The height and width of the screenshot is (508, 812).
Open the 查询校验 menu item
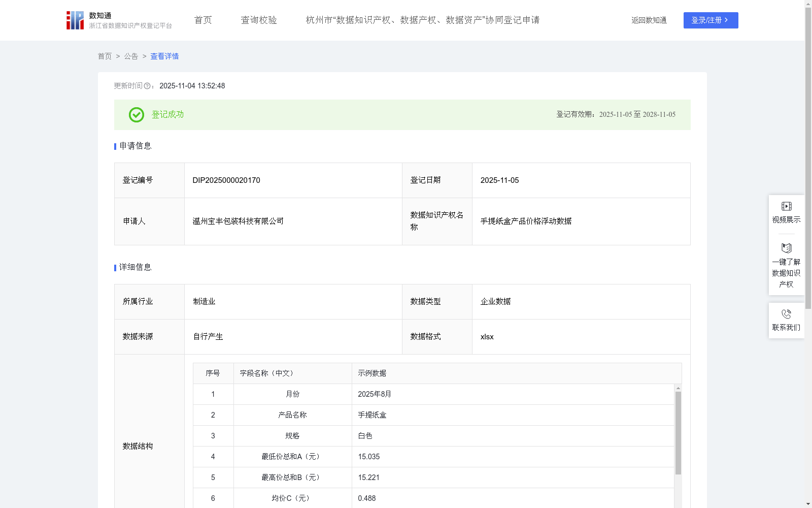click(259, 20)
